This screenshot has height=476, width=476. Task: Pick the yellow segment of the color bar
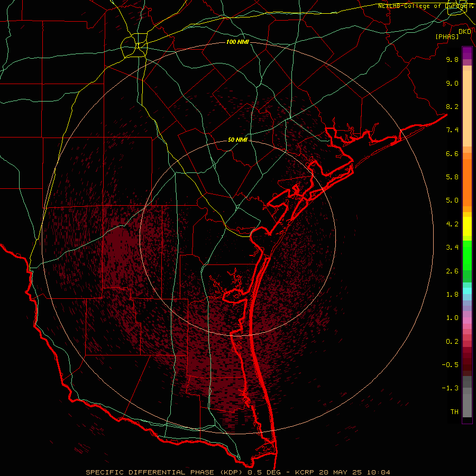point(467,226)
